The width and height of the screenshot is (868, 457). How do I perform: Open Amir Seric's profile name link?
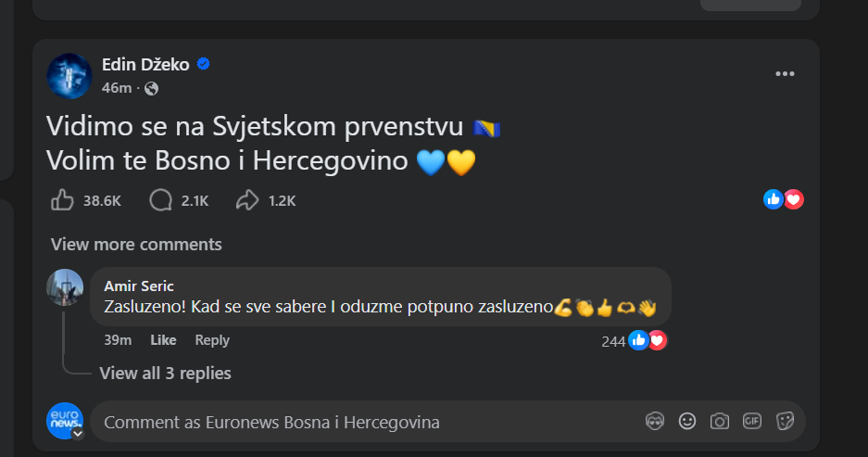coord(139,286)
